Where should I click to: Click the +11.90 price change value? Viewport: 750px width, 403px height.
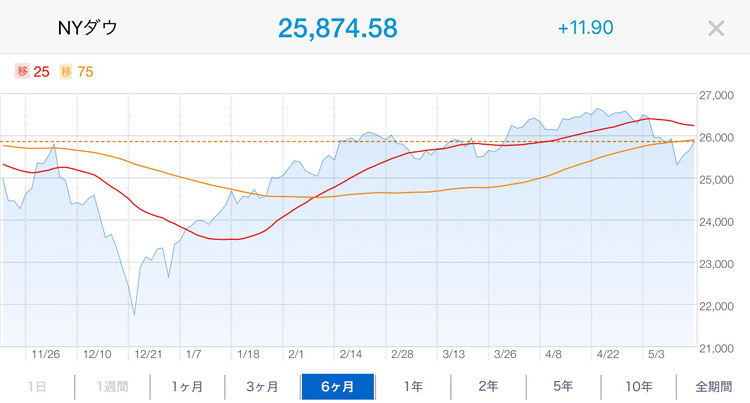pos(585,28)
